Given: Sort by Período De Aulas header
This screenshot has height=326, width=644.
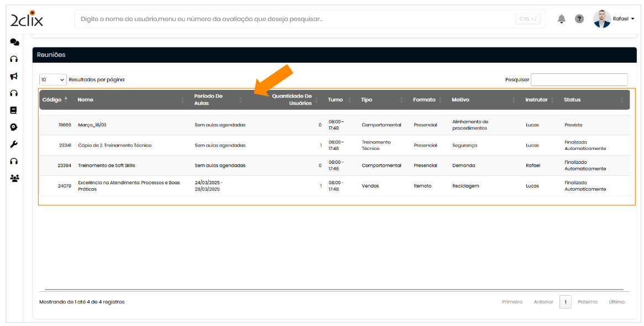Looking at the screenshot, I should (208, 100).
